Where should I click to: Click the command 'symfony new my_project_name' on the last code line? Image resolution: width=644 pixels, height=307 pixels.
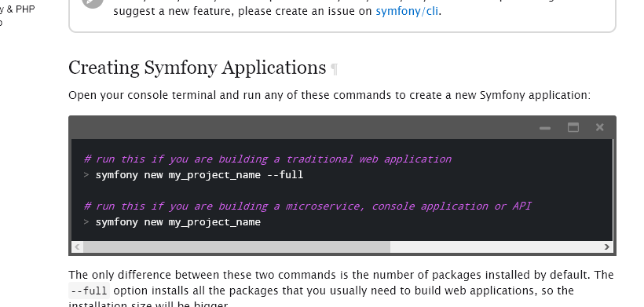177,222
